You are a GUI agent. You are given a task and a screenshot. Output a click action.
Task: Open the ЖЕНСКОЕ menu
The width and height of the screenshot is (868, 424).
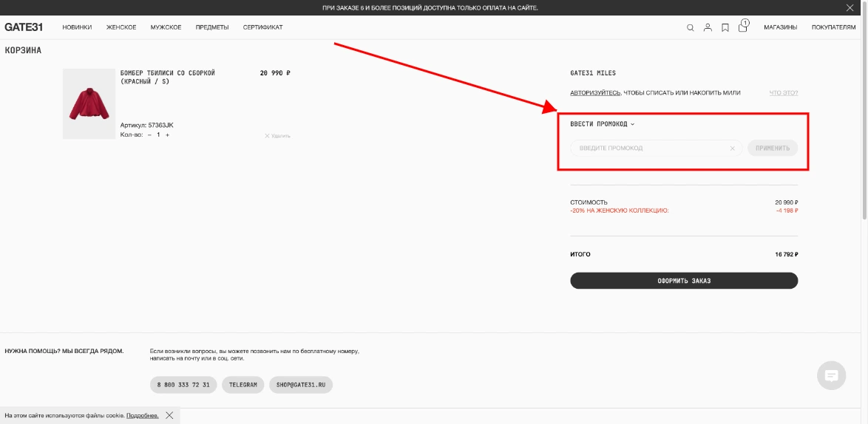point(121,27)
